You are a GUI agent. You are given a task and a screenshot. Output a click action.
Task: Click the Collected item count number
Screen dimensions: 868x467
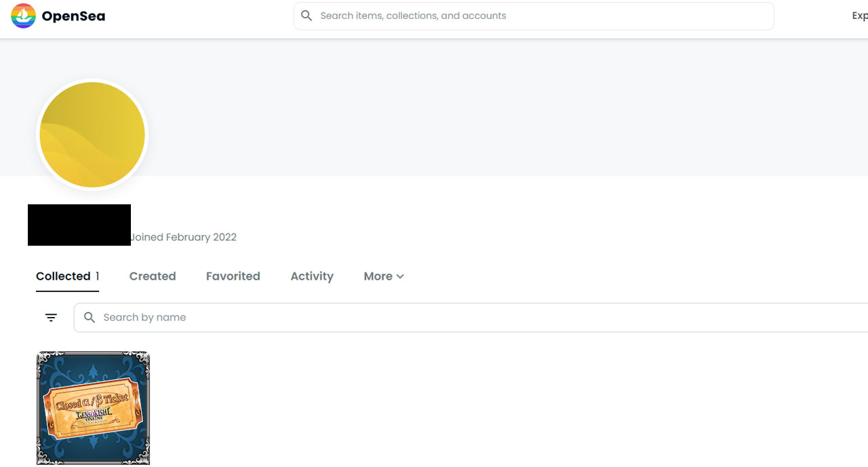click(97, 276)
